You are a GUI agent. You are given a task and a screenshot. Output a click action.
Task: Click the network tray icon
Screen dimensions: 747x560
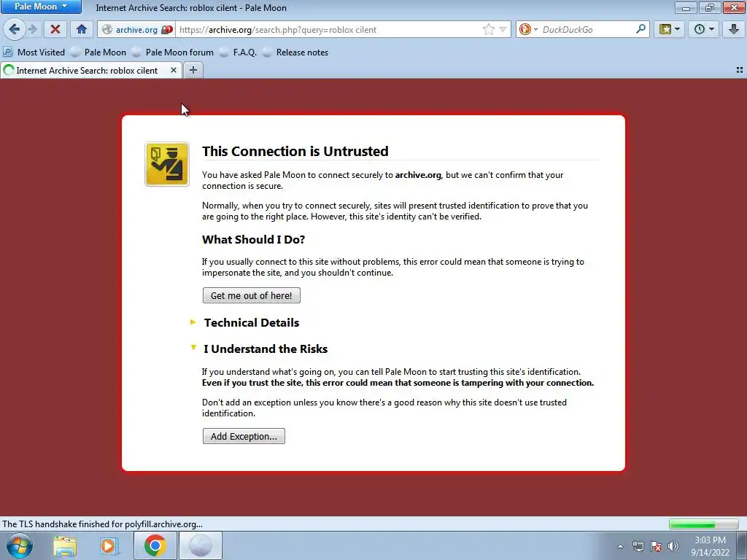click(x=638, y=546)
